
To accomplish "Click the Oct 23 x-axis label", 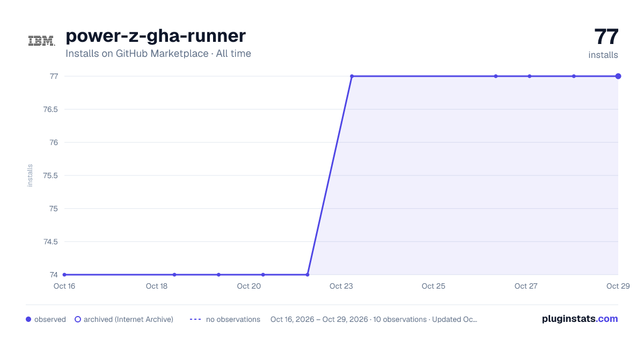I will [341, 286].
